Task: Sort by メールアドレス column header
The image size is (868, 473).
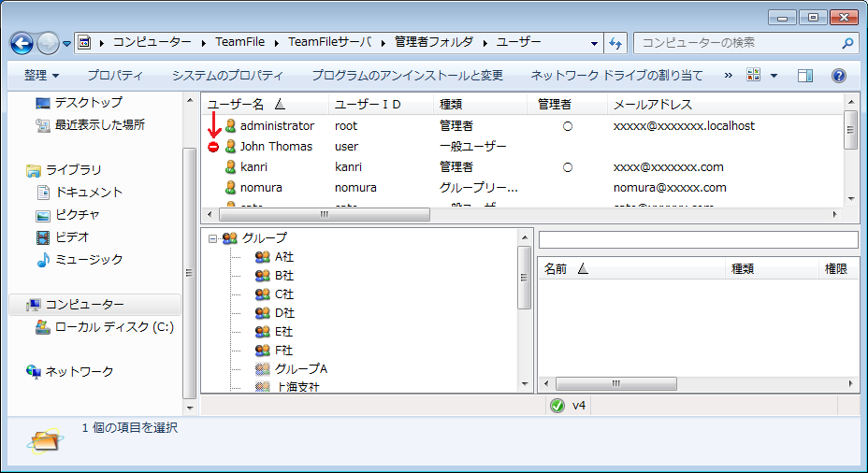Action: tap(652, 105)
